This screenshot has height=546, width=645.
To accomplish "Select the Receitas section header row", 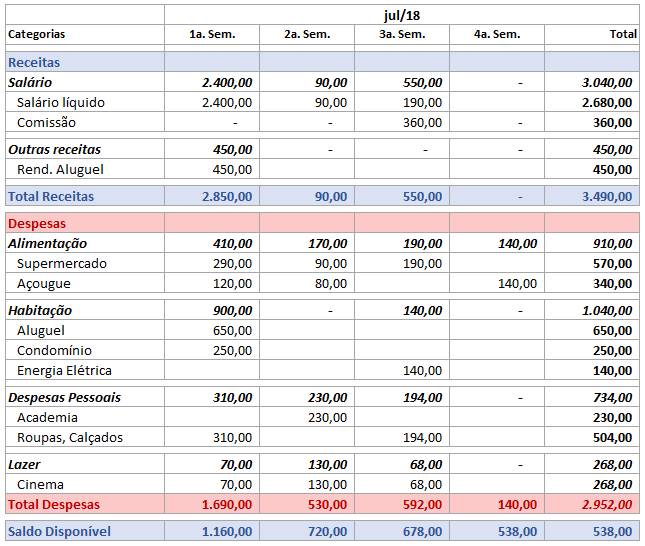I will pos(34,62).
